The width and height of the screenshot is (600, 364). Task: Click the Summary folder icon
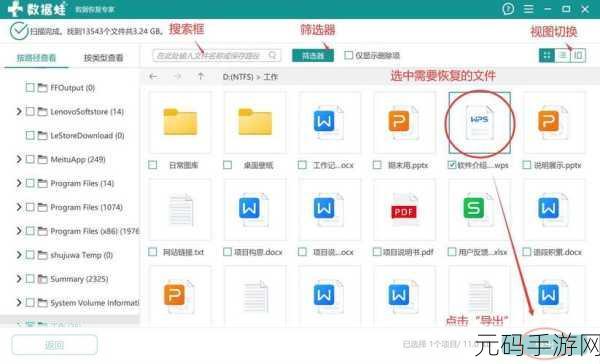(42, 279)
